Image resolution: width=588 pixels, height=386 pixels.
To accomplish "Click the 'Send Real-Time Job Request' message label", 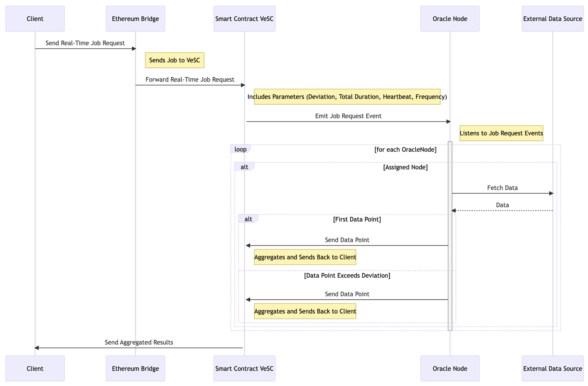I will coord(85,43).
